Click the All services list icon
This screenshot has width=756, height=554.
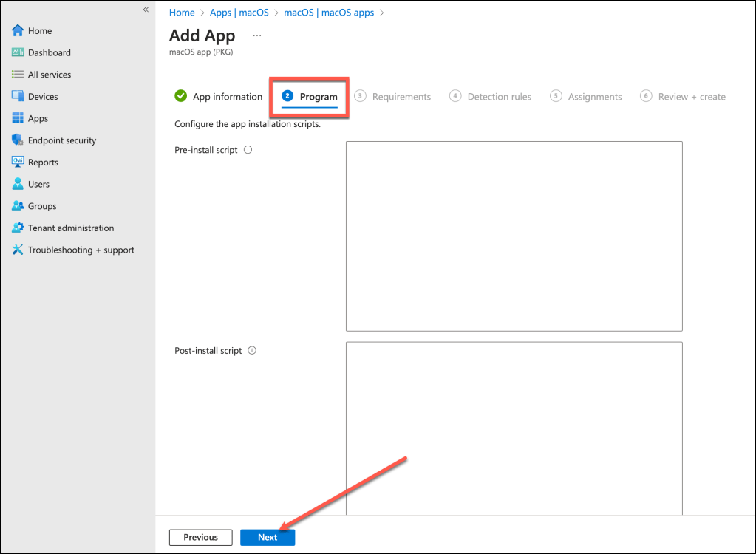pyautogui.click(x=18, y=75)
